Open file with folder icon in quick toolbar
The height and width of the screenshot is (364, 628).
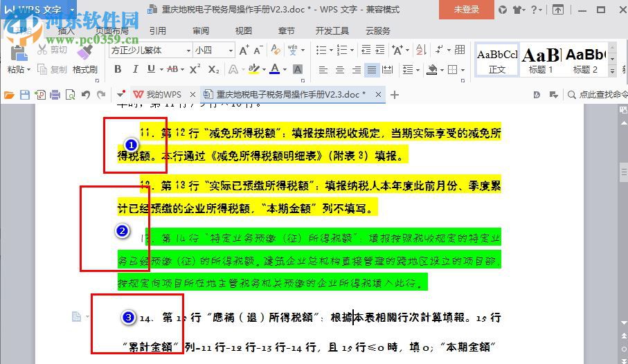pyautogui.click(x=9, y=95)
